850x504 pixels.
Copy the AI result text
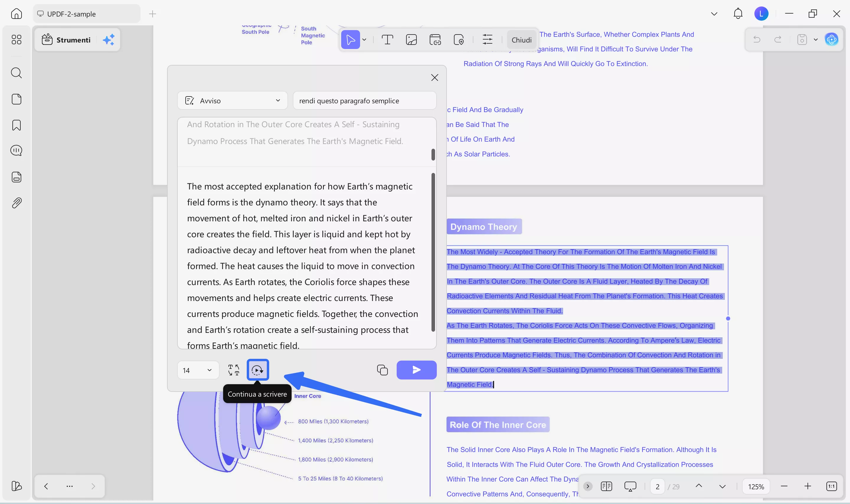(x=382, y=370)
